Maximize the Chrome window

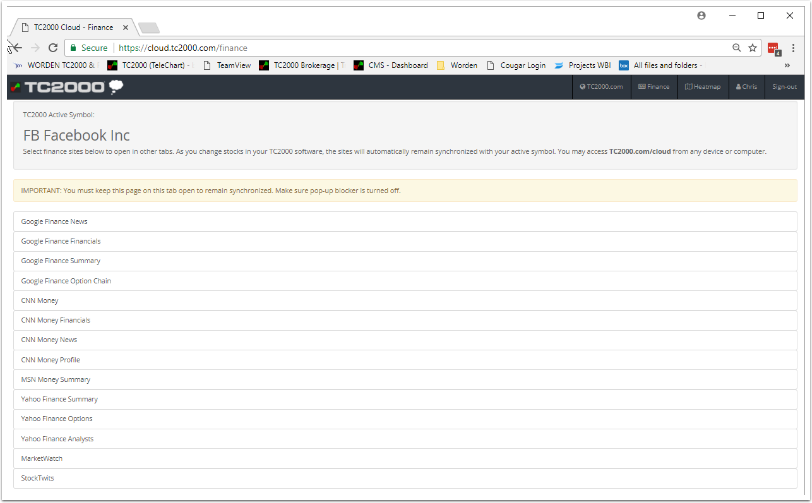pos(761,16)
